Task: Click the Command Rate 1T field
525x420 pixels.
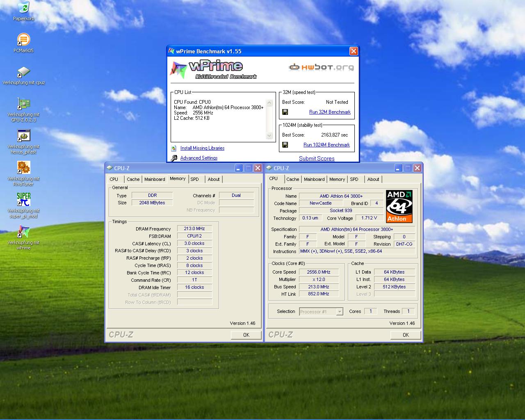Action: tap(194, 280)
